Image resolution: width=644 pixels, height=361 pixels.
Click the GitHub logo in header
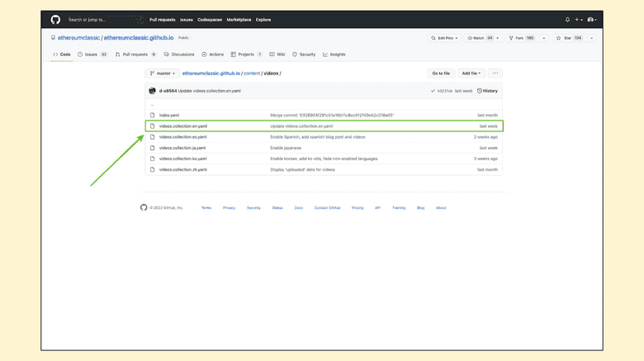[55, 20]
